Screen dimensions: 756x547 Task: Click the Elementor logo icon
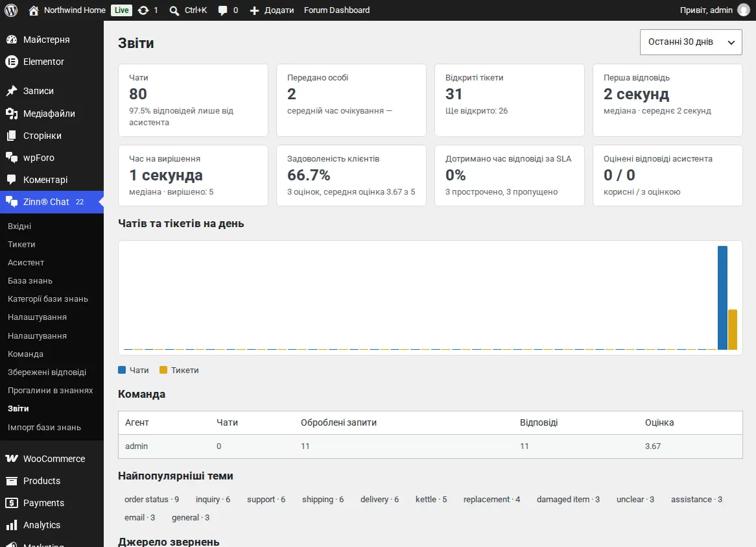tap(12, 62)
